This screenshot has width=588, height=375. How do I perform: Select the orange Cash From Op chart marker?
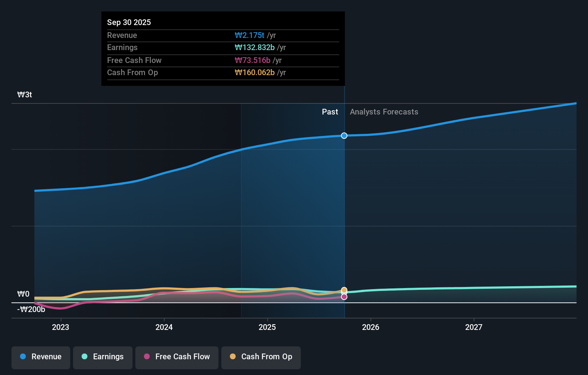[344, 290]
